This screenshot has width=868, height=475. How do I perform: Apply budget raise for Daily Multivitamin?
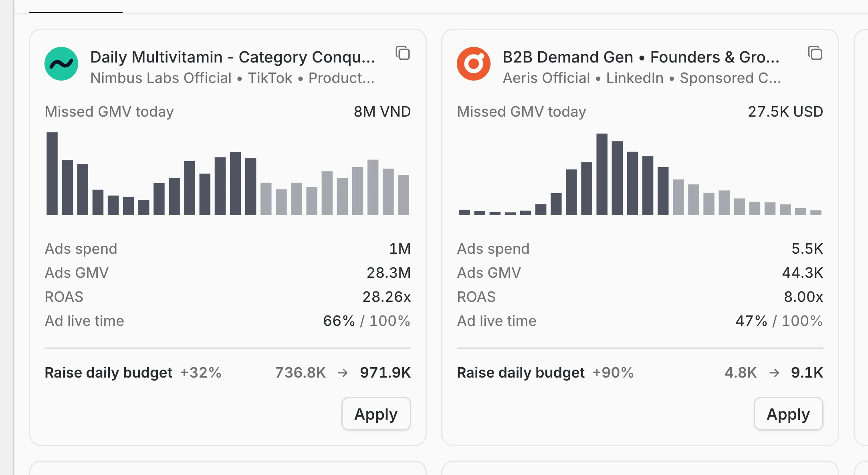[x=376, y=414]
